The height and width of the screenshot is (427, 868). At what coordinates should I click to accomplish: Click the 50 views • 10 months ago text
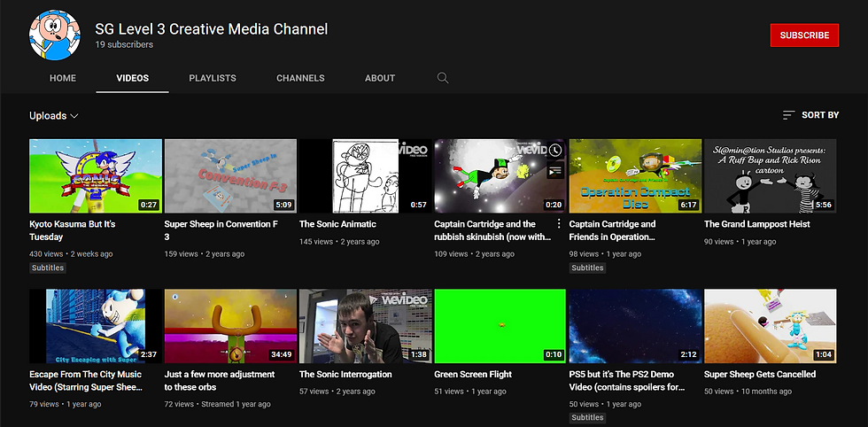click(x=748, y=392)
